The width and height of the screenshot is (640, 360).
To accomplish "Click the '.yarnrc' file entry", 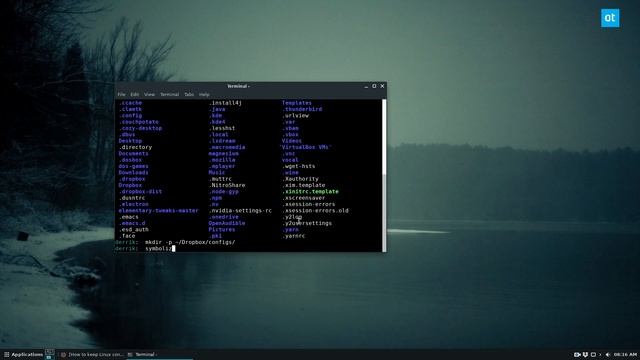I will click(293, 236).
